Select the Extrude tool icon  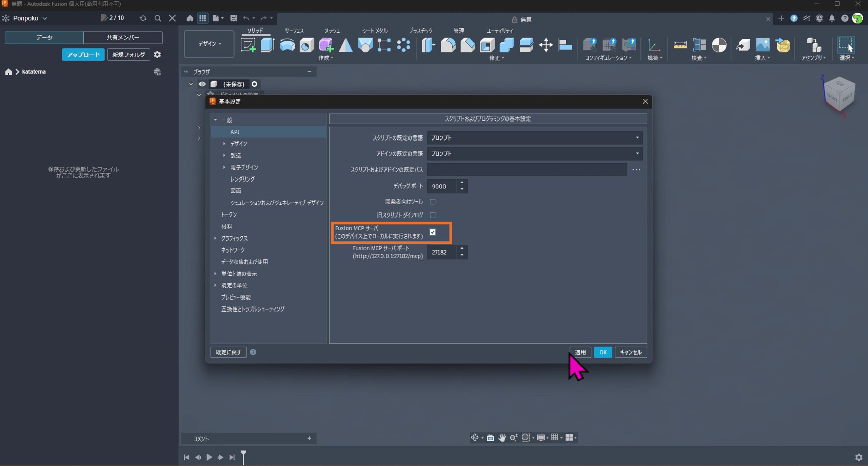[267, 45]
